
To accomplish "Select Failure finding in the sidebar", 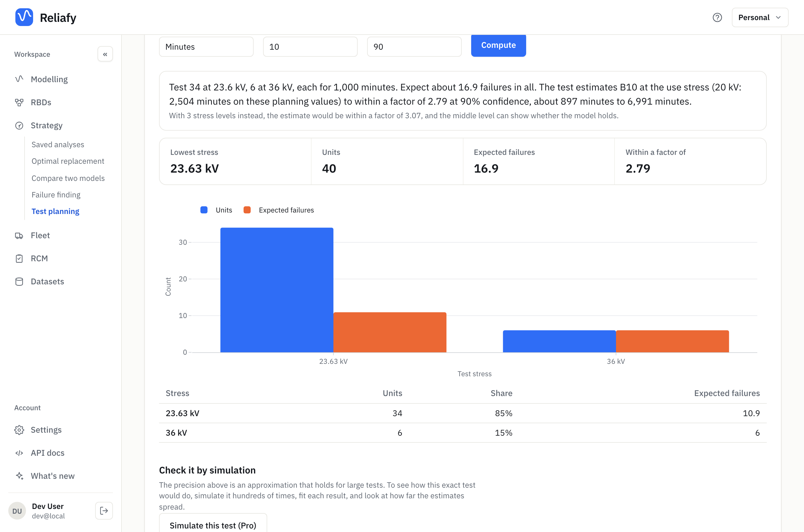I will click(x=56, y=195).
